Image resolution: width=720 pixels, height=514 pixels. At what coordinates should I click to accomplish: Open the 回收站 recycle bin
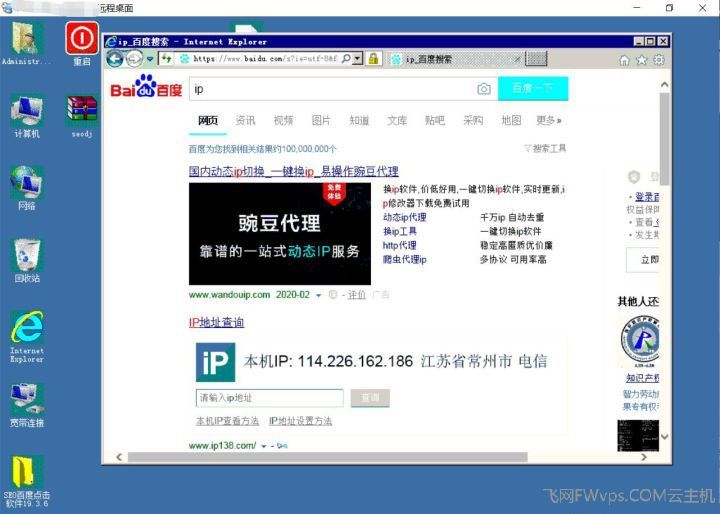(27, 260)
